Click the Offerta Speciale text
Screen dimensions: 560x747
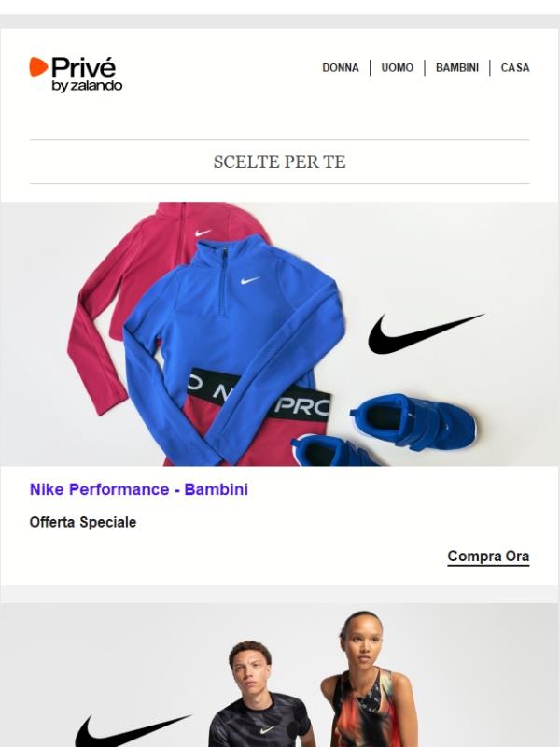(x=83, y=522)
